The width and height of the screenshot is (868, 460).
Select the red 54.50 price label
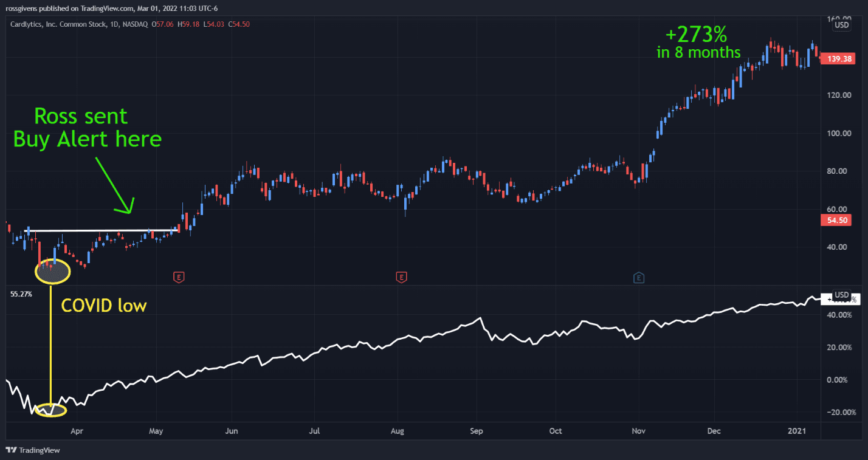click(x=836, y=220)
